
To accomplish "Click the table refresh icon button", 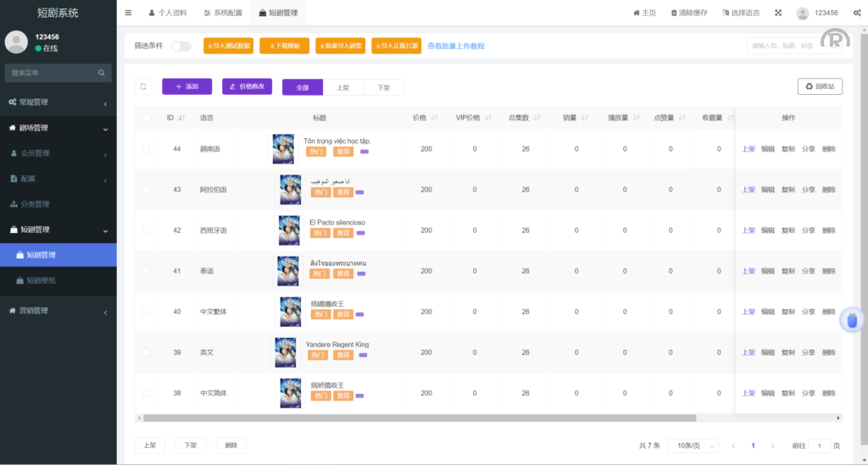I will click(x=143, y=86).
